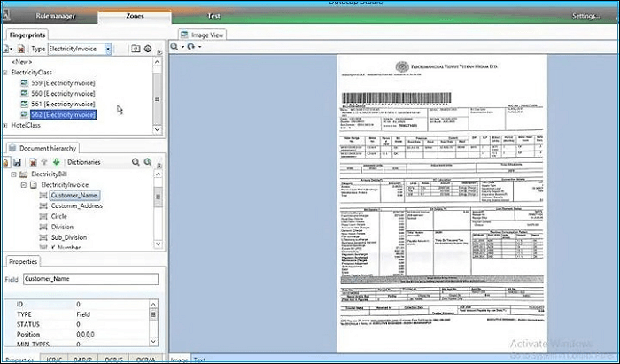Viewport: 620px width, 364px height.
Task: Select ElectricityInvoice in Document hierarchy
Action: (x=65, y=185)
